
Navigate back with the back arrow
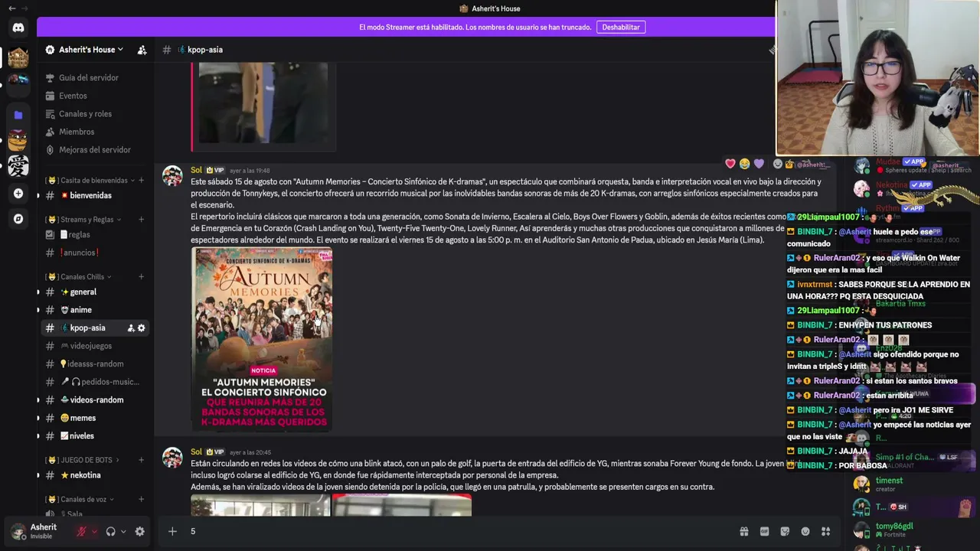11,8
